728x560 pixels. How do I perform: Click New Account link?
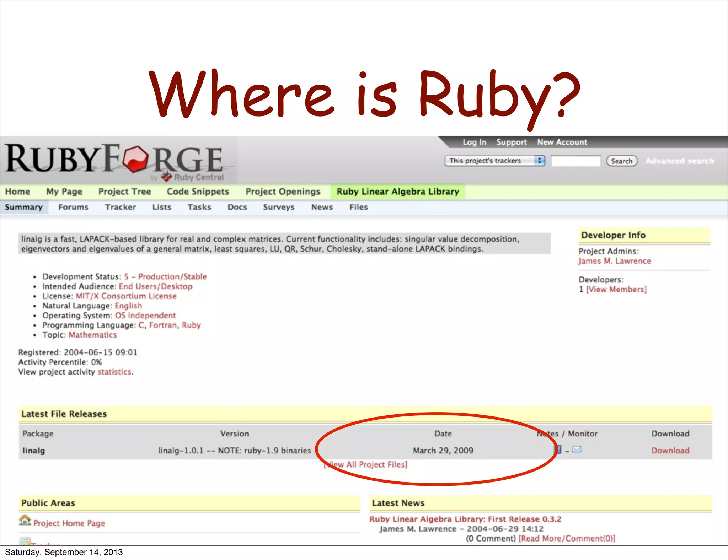pos(562,142)
